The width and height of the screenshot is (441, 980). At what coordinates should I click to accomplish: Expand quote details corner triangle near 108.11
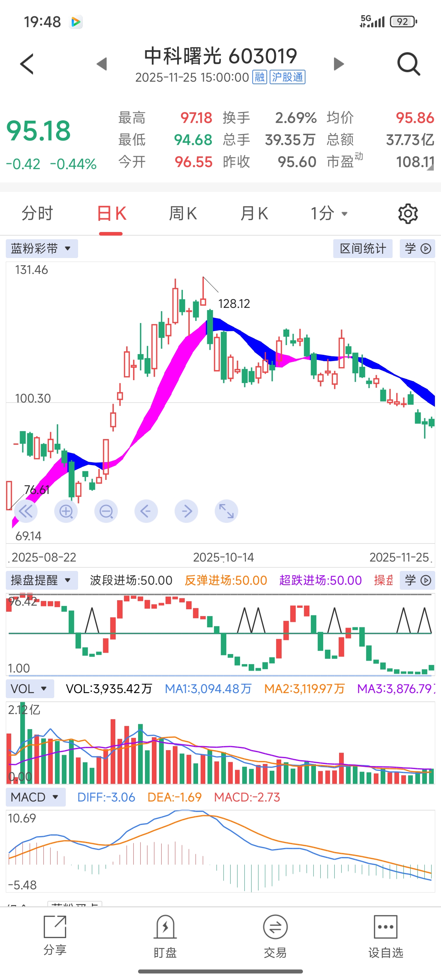pyautogui.click(x=430, y=167)
